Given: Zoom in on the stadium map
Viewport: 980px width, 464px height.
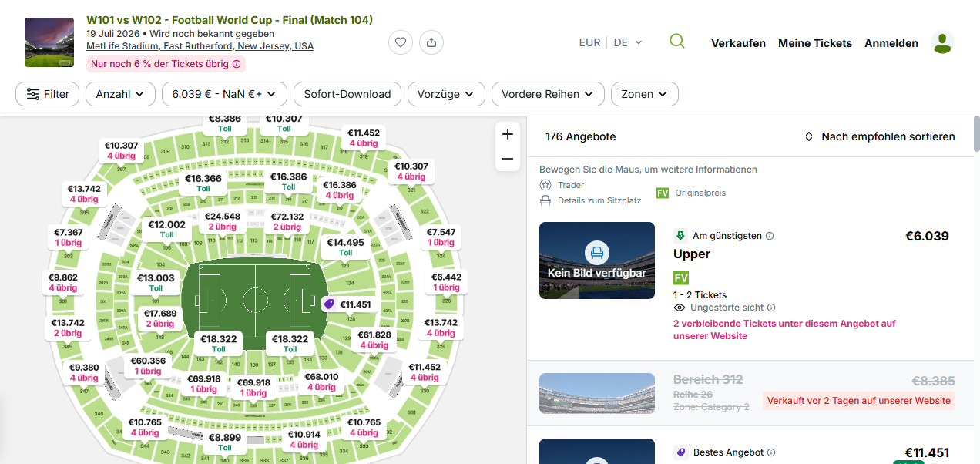Looking at the screenshot, I should [508, 134].
